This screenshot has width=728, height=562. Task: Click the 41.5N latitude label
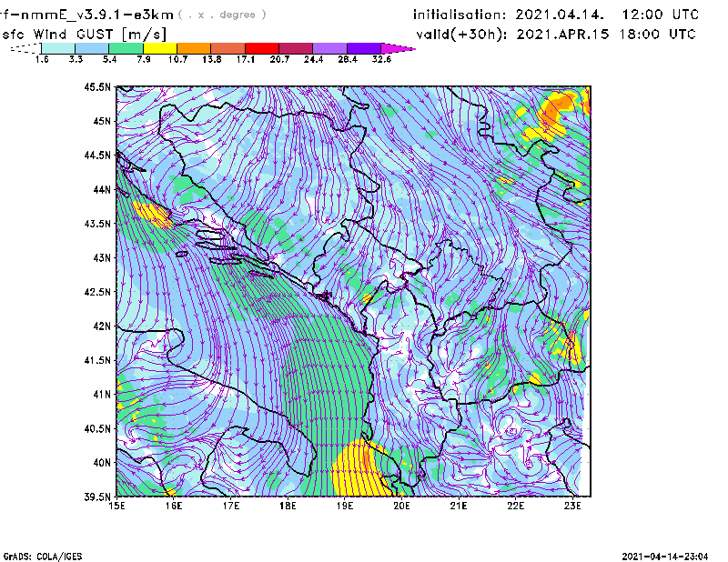pyautogui.click(x=97, y=360)
